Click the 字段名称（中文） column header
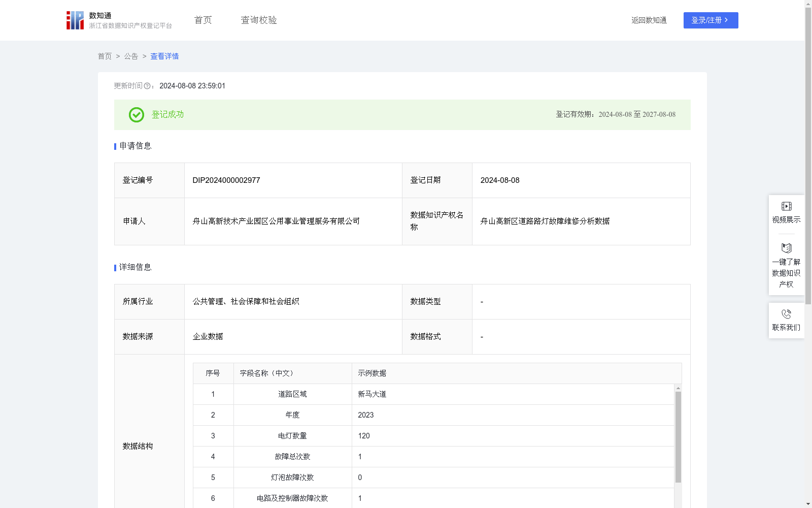 (x=293, y=373)
